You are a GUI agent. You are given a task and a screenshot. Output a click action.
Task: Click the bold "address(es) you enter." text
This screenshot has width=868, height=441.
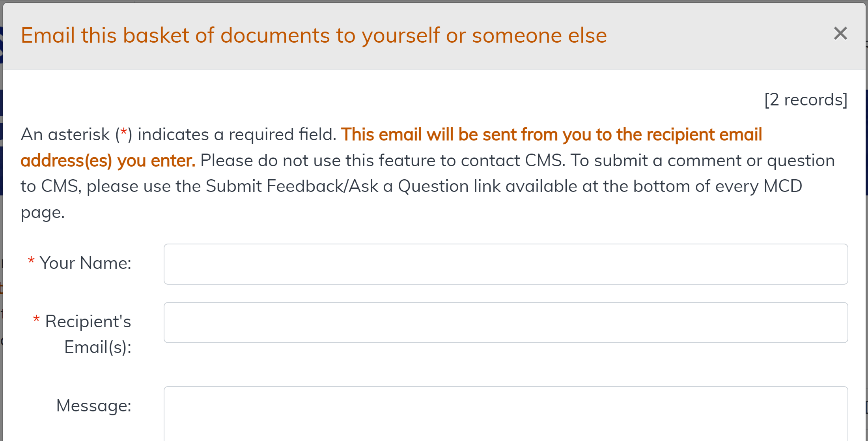click(x=108, y=160)
